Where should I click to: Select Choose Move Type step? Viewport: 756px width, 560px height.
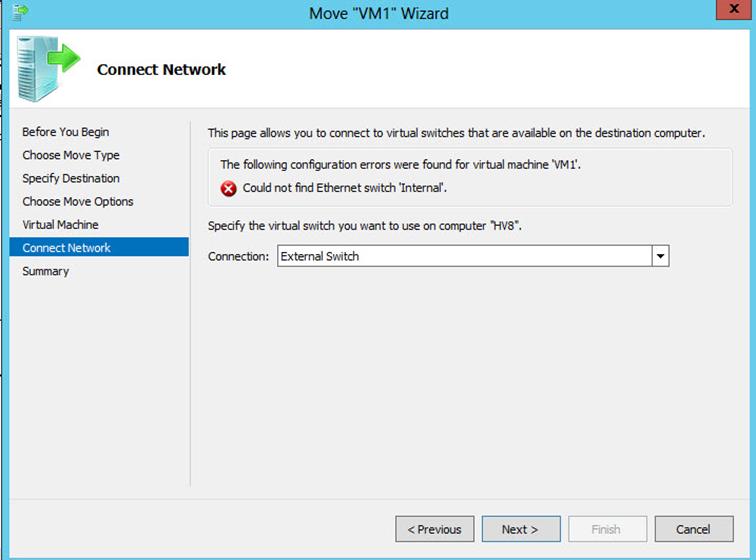pos(71,155)
